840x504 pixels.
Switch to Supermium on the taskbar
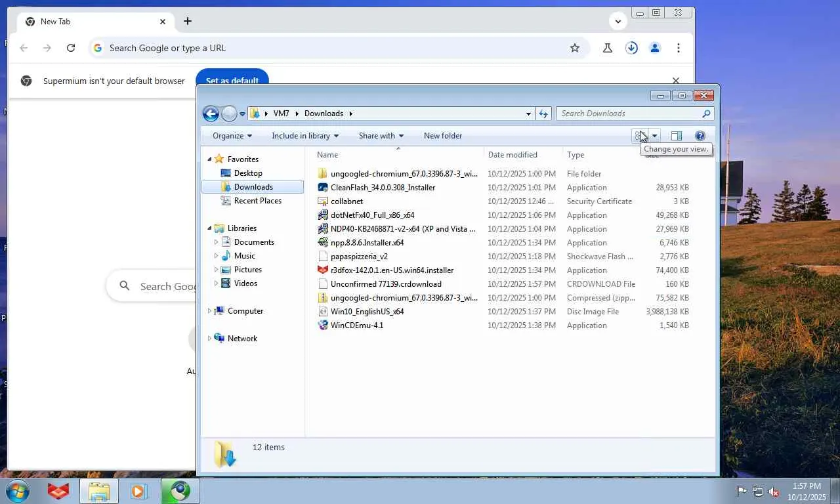click(x=180, y=491)
